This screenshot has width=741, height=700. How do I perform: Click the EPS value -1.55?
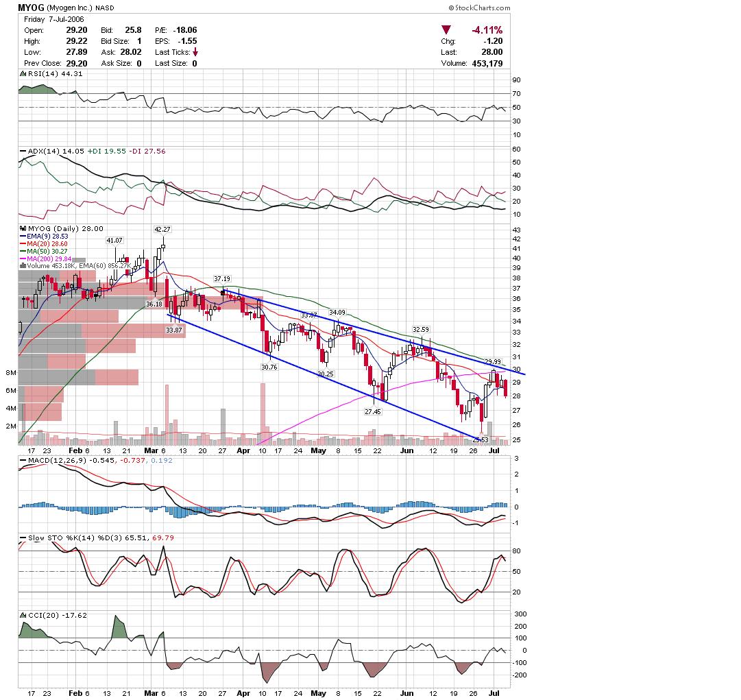pyautogui.click(x=188, y=41)
